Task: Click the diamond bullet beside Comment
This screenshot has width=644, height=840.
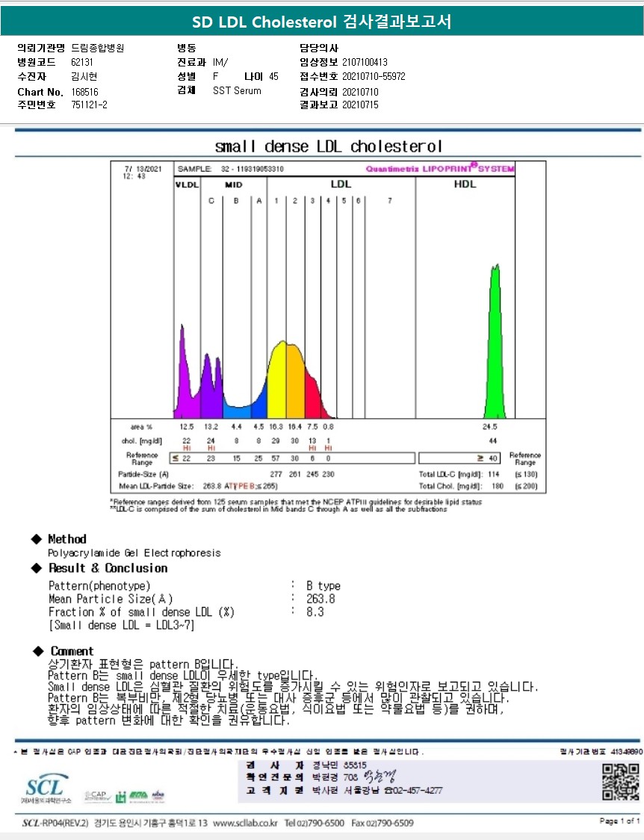Action: [x=36, y=651]
